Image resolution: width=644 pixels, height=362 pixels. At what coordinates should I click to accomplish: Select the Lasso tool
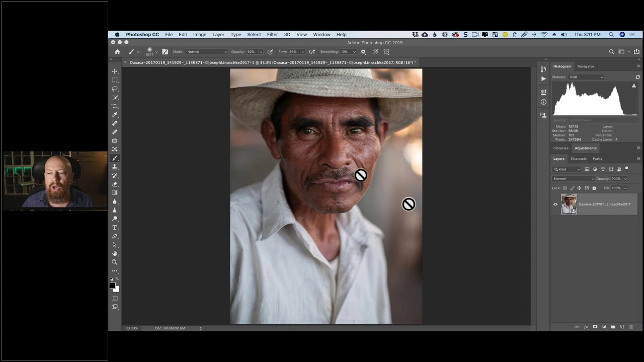[115, 88]
